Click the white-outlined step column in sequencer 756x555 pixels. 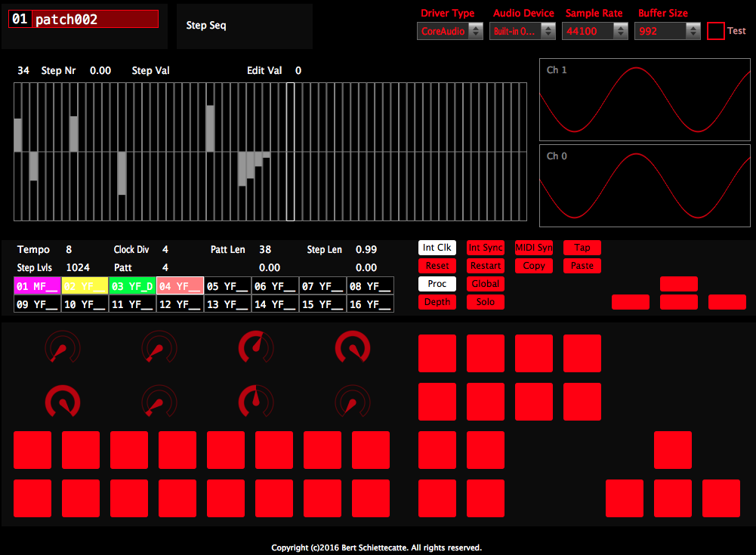coord(290,152)
